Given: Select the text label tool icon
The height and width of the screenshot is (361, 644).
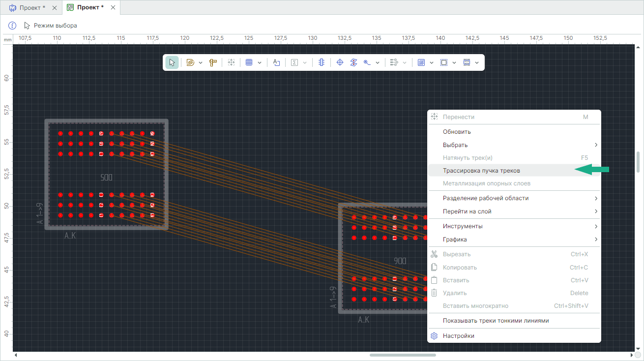Looking at the screenshot, I should 276,62.
